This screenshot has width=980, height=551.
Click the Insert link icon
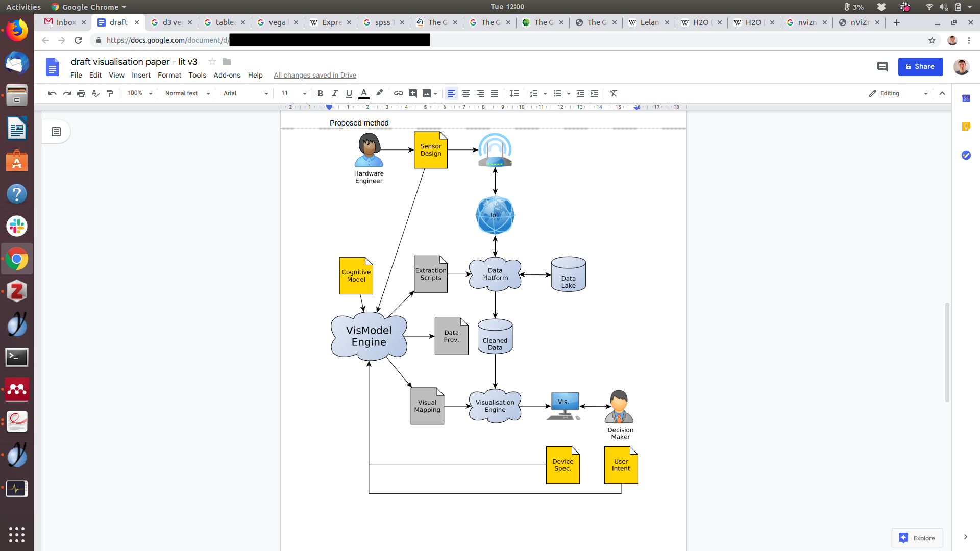pyautogui.click(x=399, y=93)
